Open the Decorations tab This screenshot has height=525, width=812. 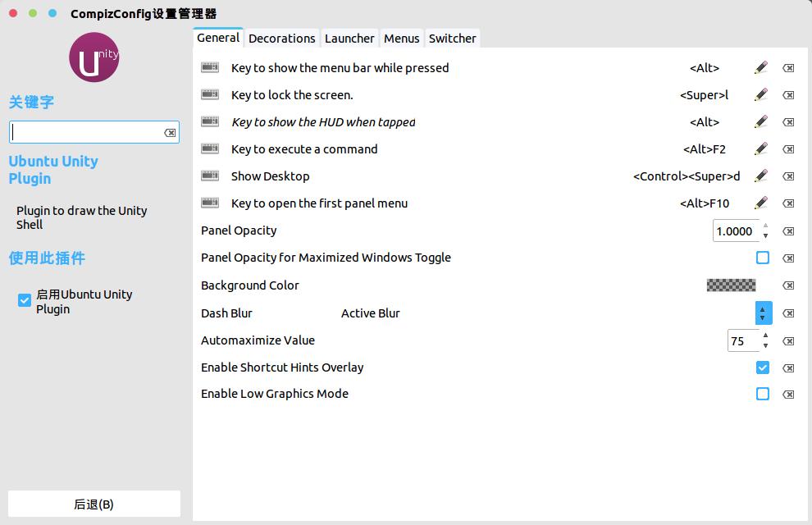coord(281,39)
